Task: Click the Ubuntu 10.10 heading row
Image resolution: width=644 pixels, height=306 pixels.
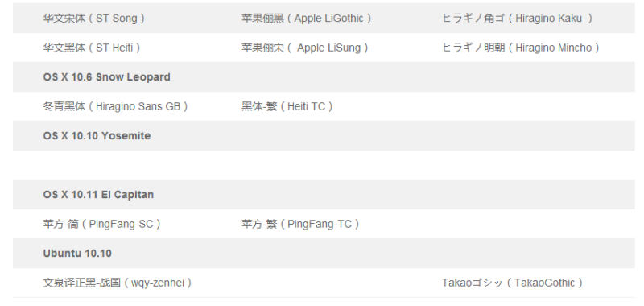Action: coord(324,254)
